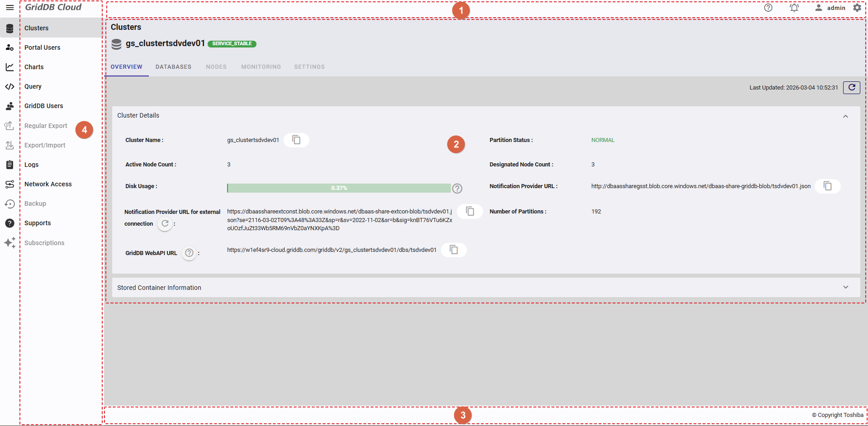Open the settings gear in top bar

coord(857,8)
